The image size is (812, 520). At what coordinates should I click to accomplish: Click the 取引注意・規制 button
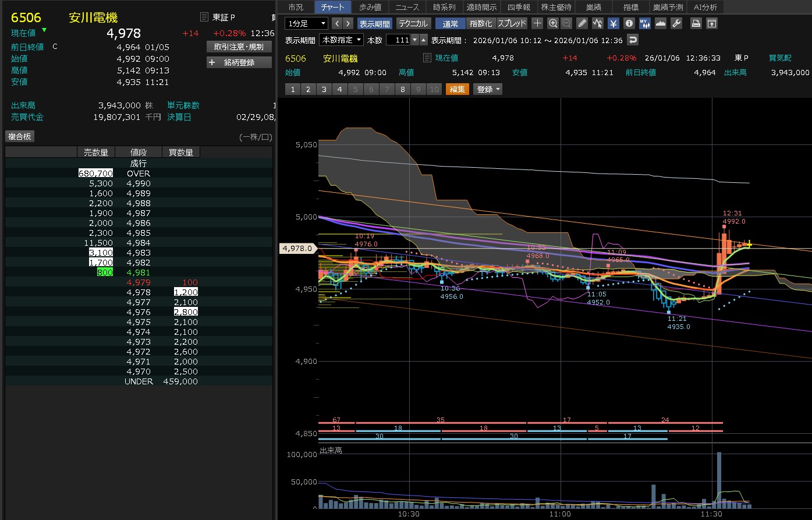pos(239,47)
